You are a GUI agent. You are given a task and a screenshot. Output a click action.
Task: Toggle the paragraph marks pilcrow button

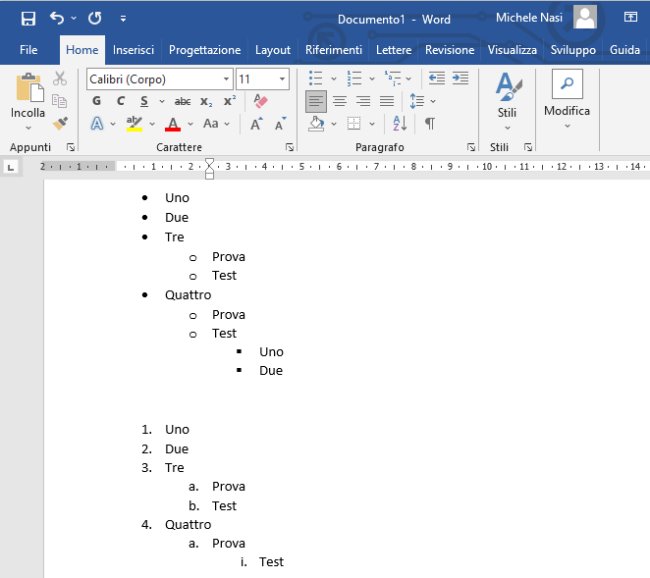430,123
